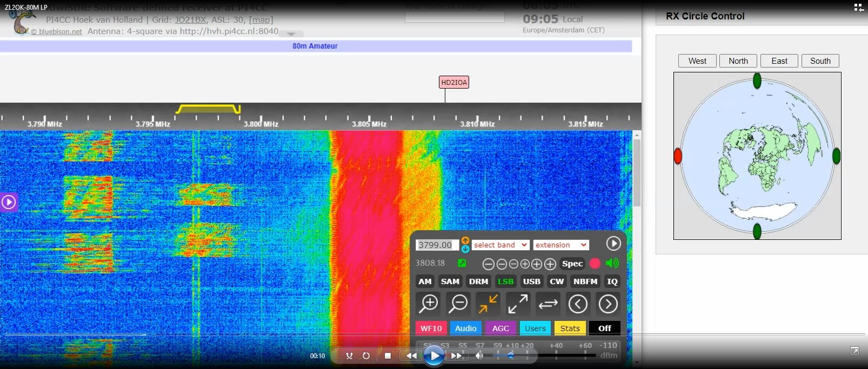Screen dimensions: 868x369
Task: Click the media player Stop button
Action: pos(388,355)
